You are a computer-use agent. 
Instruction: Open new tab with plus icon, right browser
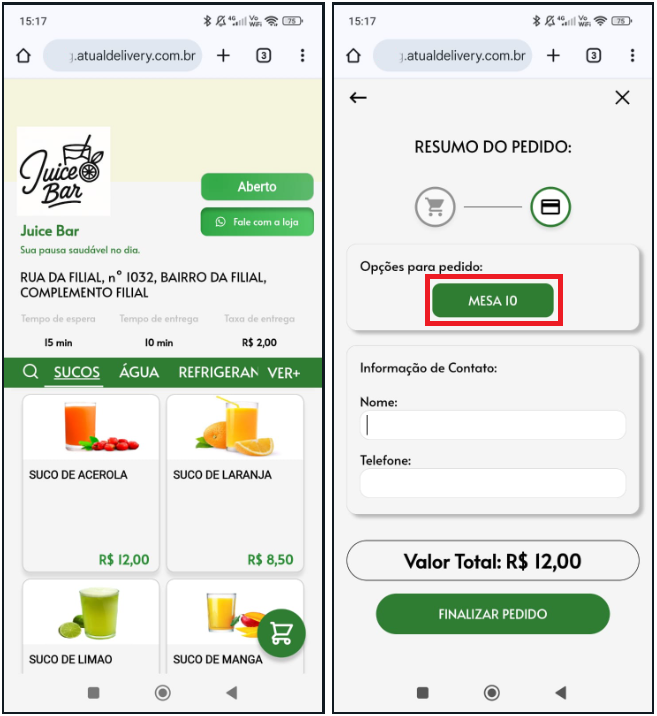point(553,56)
